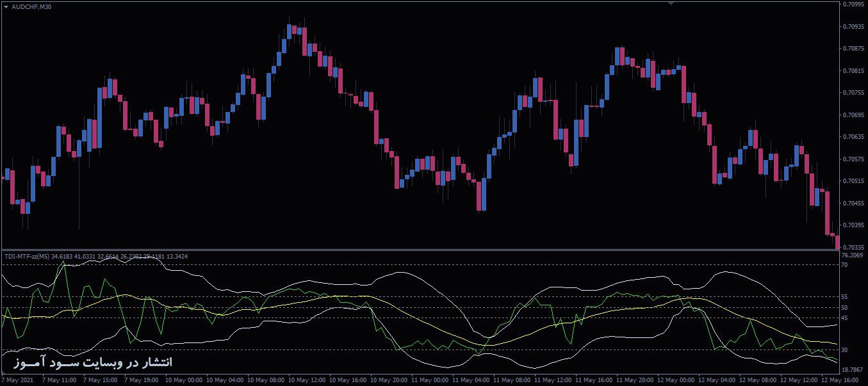Click the 0.70635 price scale label

(854, 136)
